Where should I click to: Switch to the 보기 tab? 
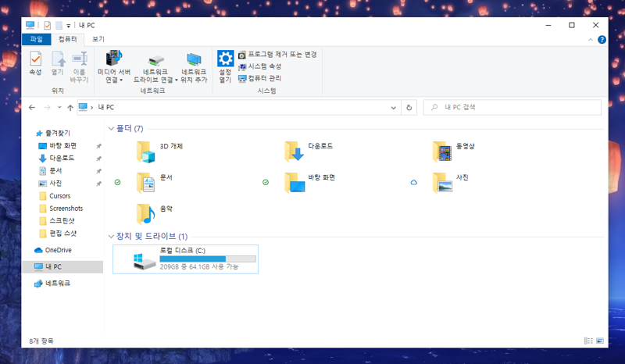point(98,39)
